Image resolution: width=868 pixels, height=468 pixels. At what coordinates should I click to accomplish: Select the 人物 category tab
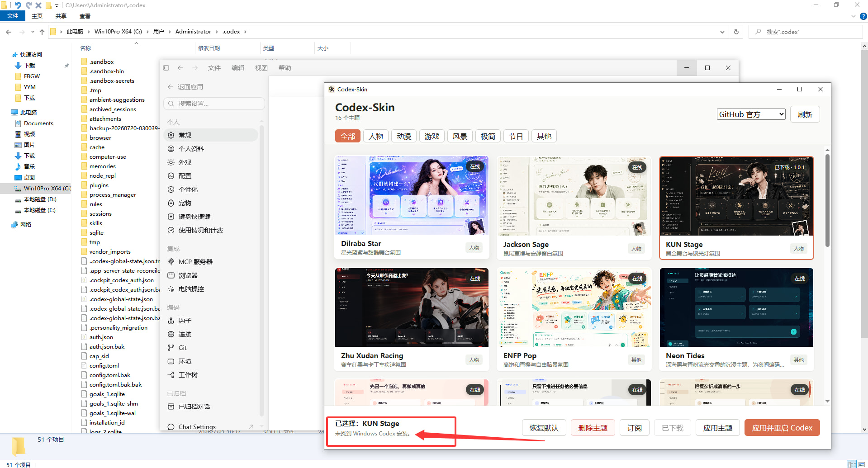point(376,136)
